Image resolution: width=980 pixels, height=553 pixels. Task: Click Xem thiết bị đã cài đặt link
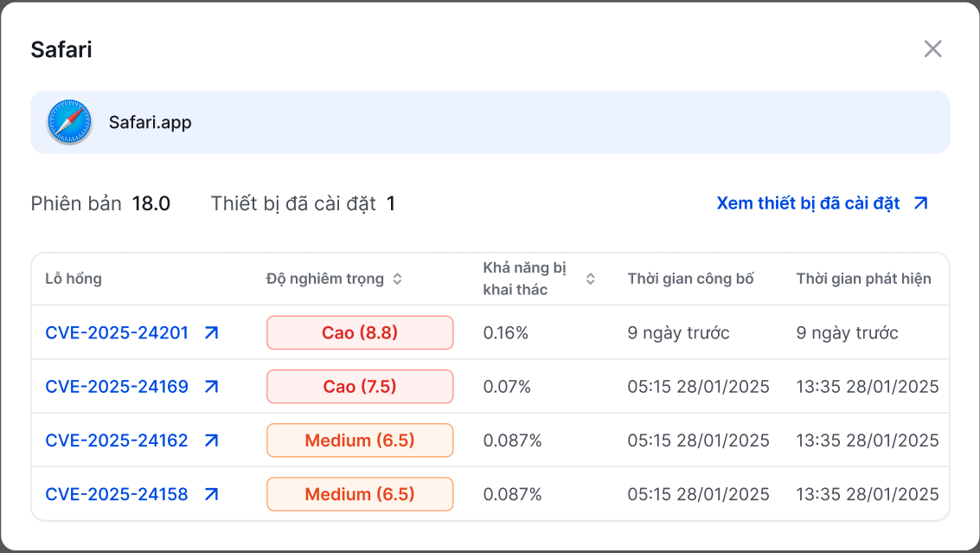[808, 203]
